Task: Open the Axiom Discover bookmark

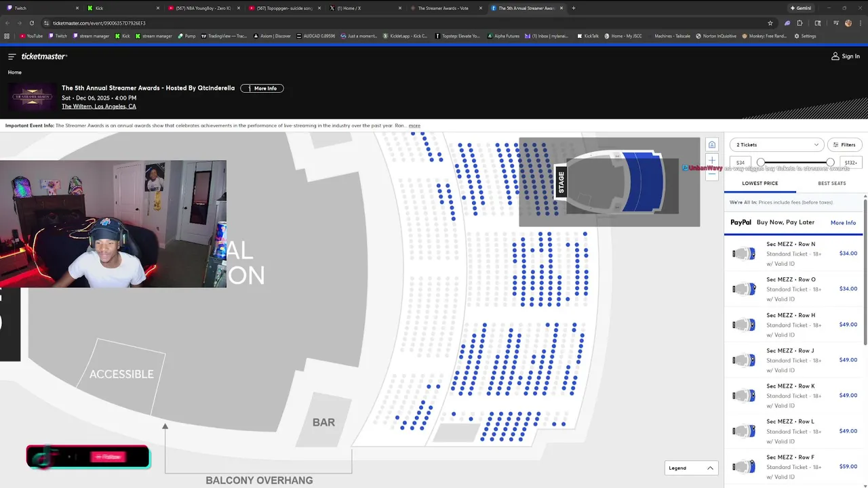Action: tap(272, 36)
